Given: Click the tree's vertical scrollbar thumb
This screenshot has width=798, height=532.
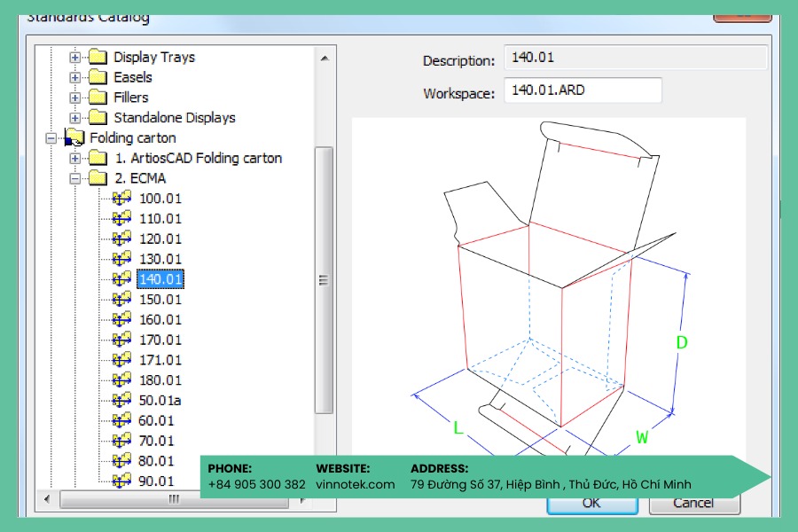Looking at the screenshot, I should pos(324,280).
